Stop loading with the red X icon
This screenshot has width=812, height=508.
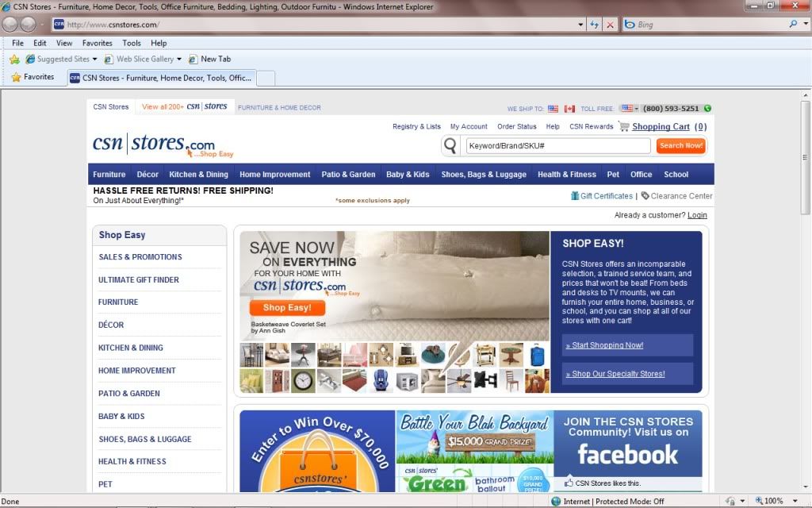pos(610,25)
